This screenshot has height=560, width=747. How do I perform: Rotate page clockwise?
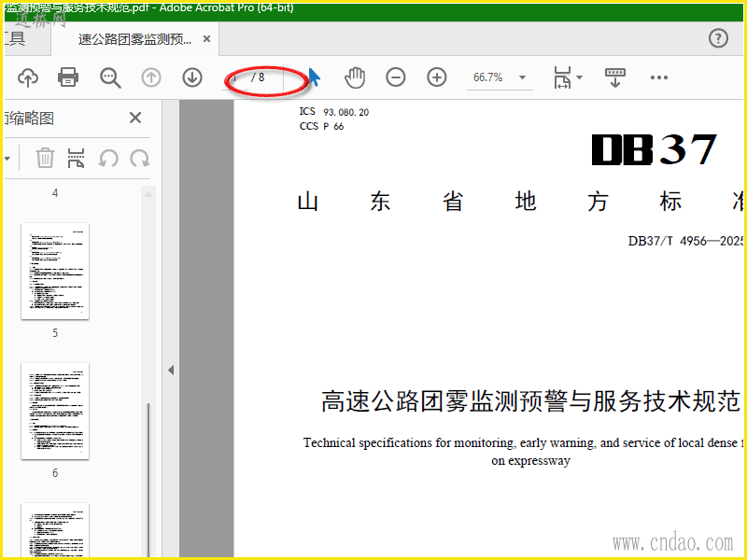pyautogui.click(x=139, y=158)
